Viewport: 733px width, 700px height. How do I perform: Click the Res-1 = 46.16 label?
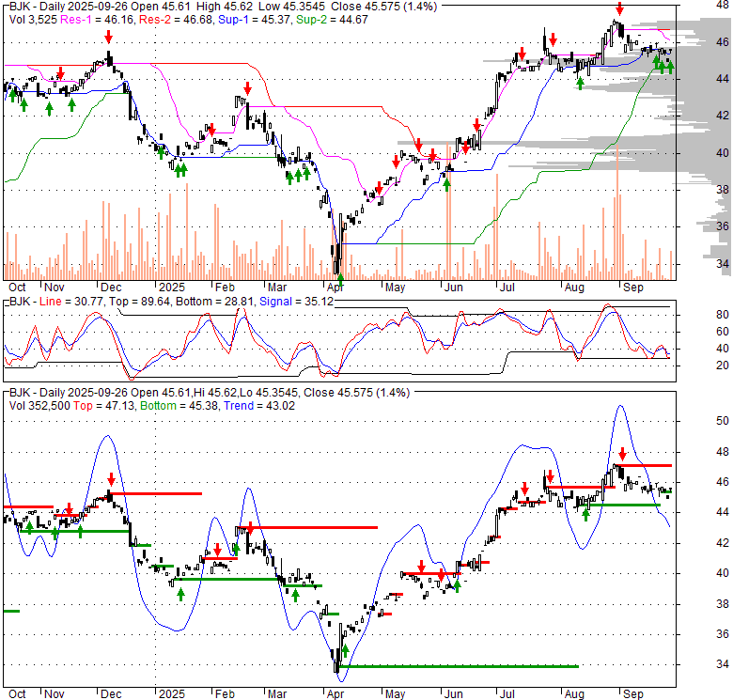96,20
